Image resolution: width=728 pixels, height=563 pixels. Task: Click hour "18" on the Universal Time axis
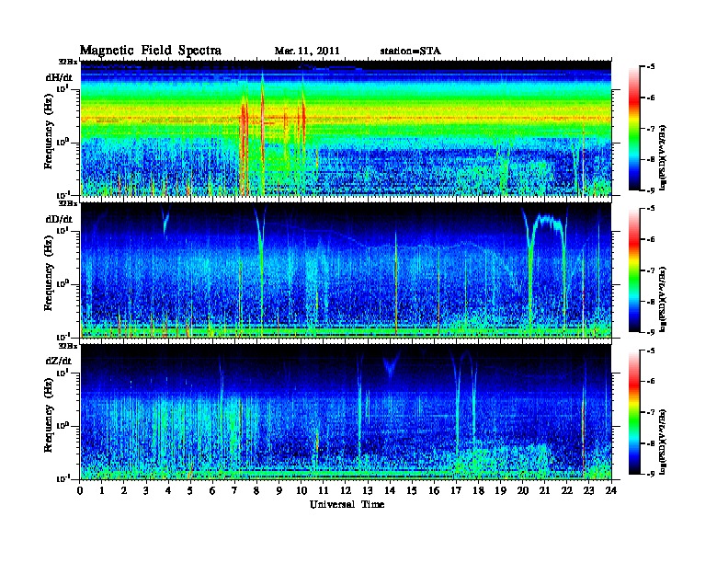(x=478, y=490)
